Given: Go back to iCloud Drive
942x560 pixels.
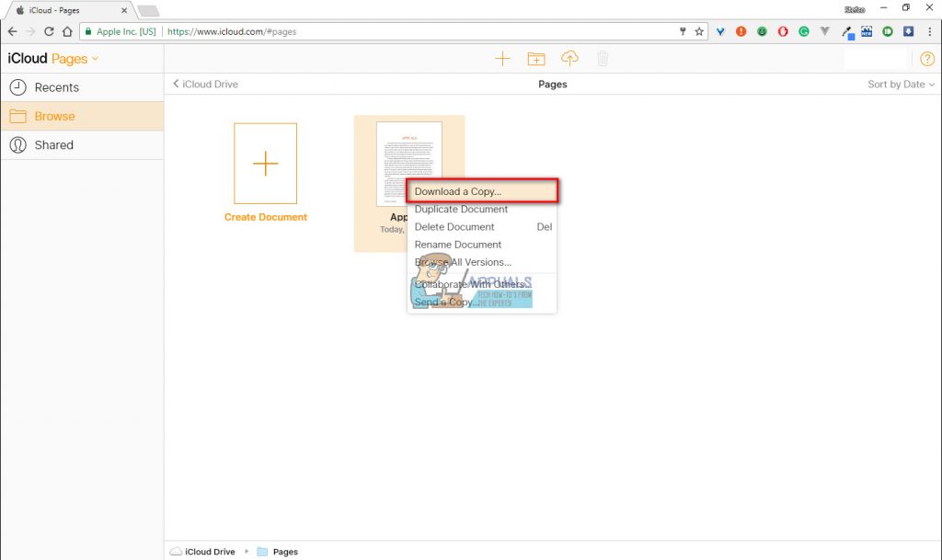Looking at the screenshot, I should pos(205,84).
